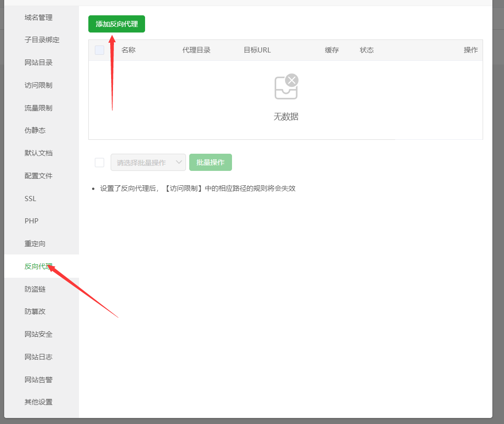Open the 配置文件 tab
The width and height of the screenshot is (504, 424).
point(39,176)
